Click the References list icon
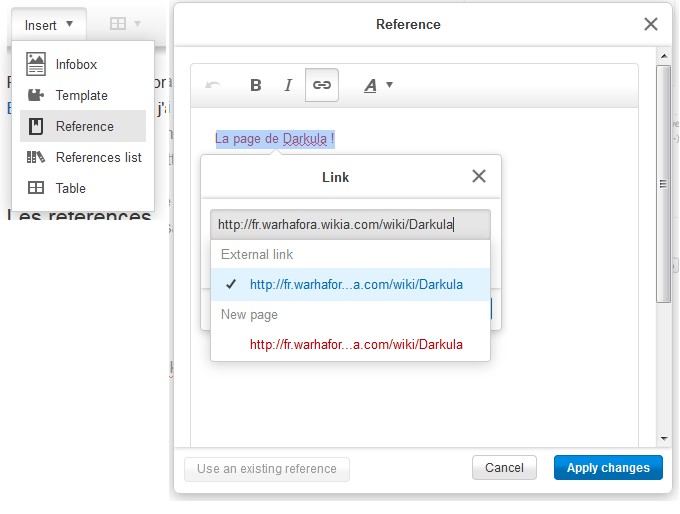This screenshot has height=514, width=680. click(36, 157)
